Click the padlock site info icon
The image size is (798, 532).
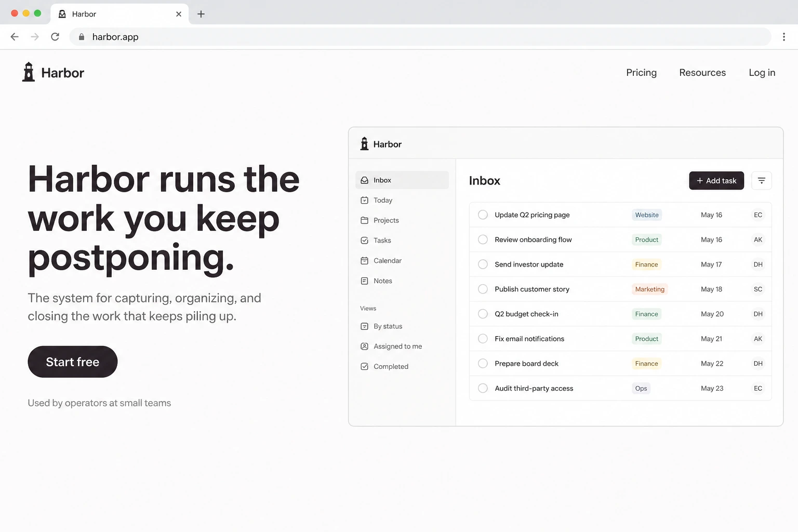click(82, 37)
